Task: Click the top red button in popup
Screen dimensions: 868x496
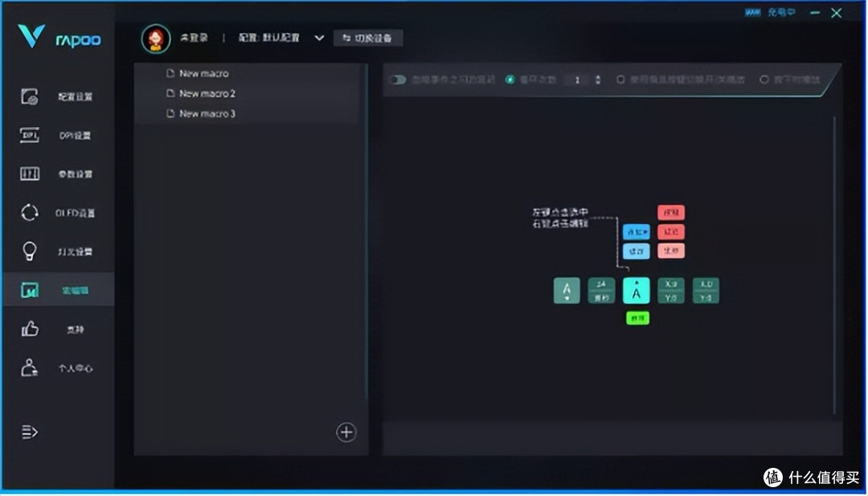Action: 671,212
